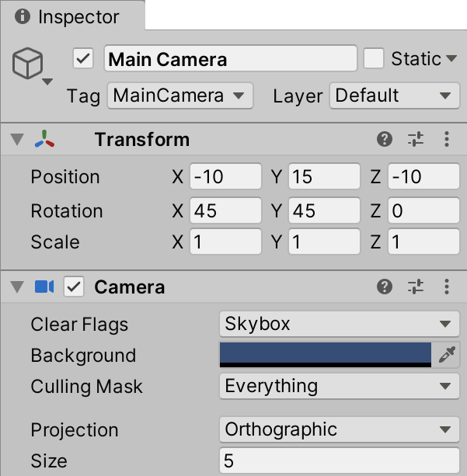Disable the Camera component checkbox
This screenshot has height=476, width=467.
74,287
